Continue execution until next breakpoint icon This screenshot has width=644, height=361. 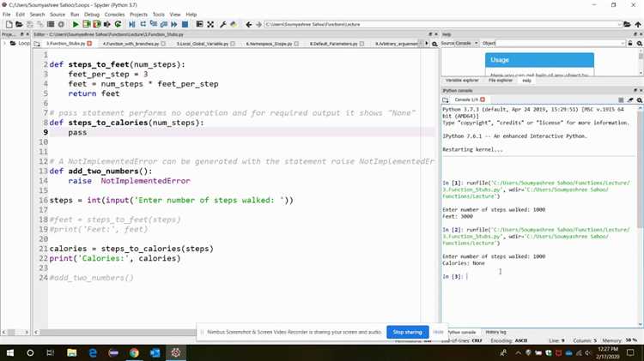coord(174,25)
